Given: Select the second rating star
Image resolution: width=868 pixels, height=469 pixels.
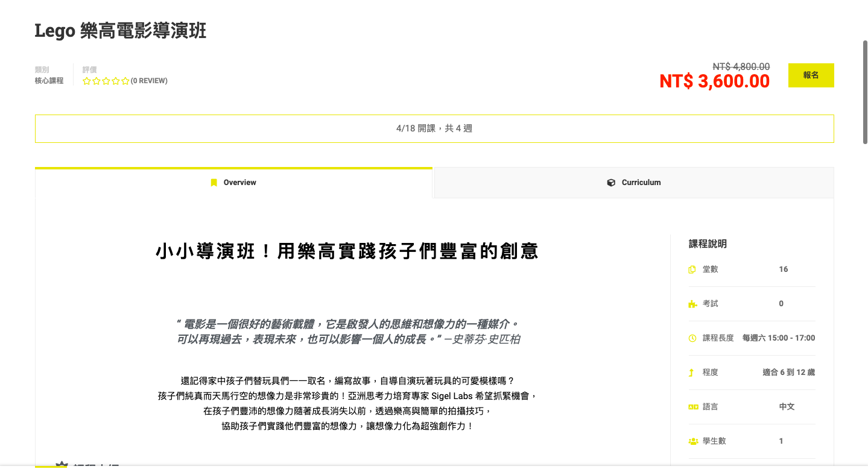Looking at the screenshot, I should [97, 81].
